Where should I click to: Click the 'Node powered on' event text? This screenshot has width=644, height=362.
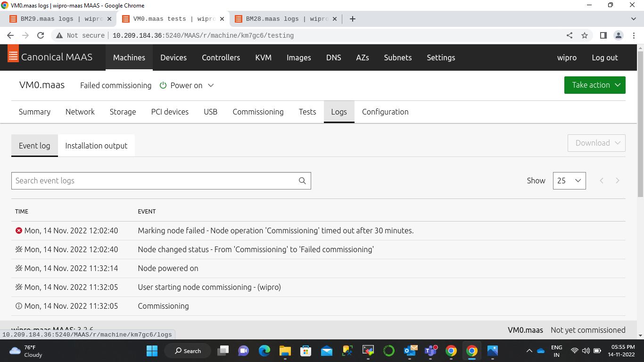(168, 268)
